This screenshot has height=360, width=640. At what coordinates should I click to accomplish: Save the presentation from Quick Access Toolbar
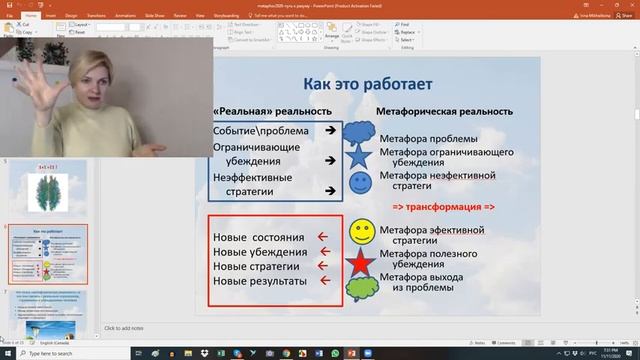(9, 5)
